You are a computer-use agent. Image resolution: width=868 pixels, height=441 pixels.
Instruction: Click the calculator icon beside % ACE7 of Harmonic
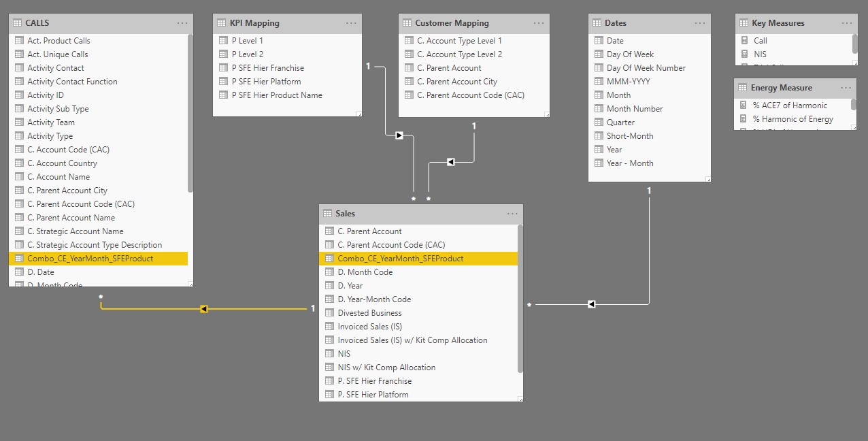coord(744,105)
